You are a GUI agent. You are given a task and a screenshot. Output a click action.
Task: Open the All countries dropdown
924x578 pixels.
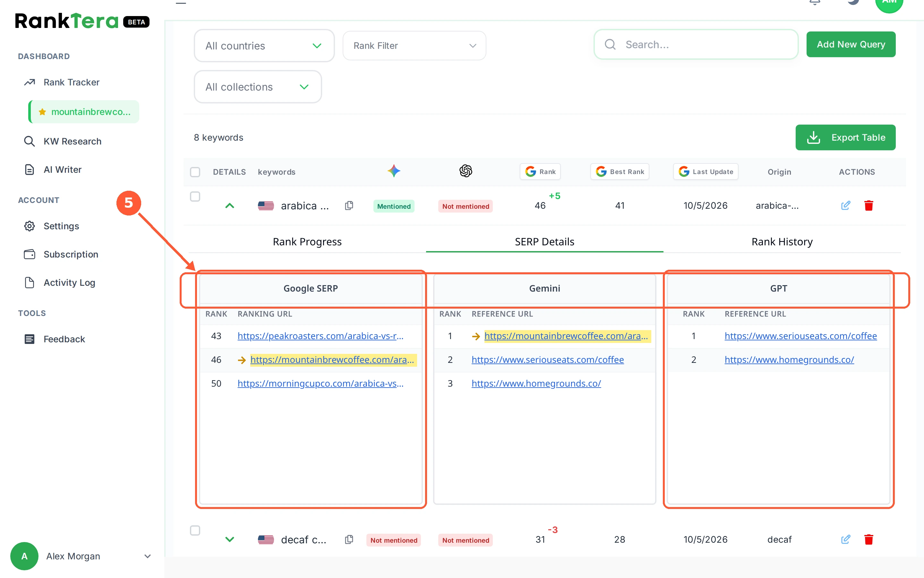click(x=264, y=46)
